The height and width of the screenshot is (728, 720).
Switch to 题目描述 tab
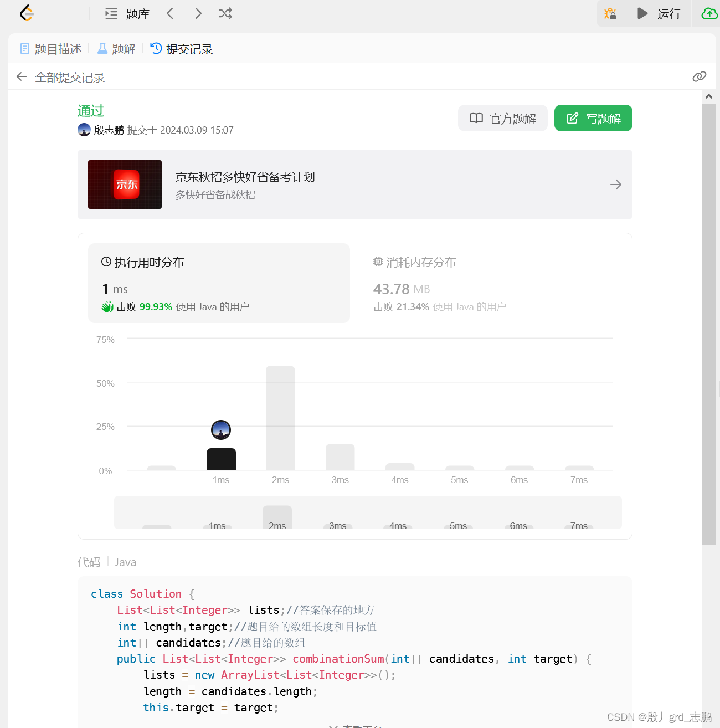tap(51, 49)
